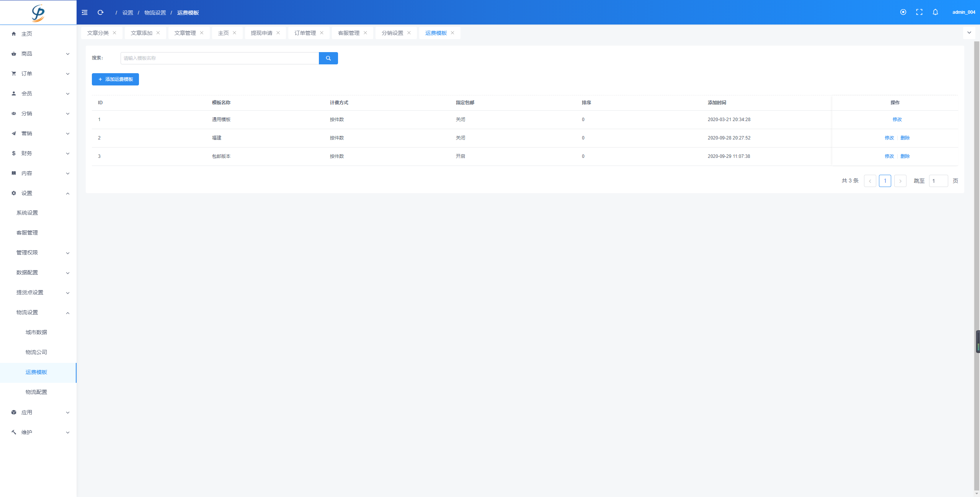Click the circular record icon in header
The image size is (980, 497).
pyautogui.click(x=903, y=12)
